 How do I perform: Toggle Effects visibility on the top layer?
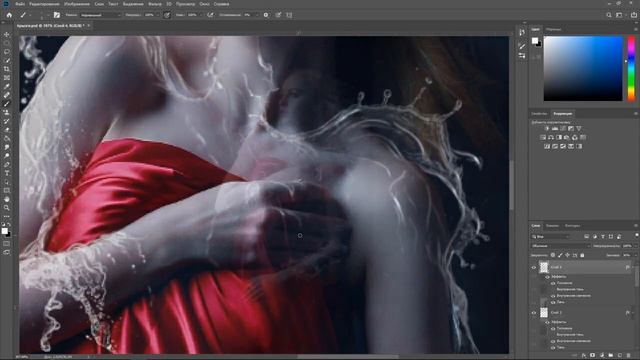pyautogui.click(x=547, y=277)
